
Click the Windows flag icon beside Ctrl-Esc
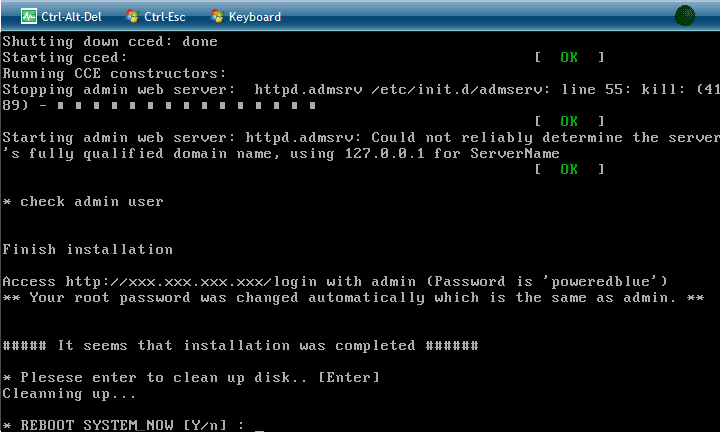[132, 17]
